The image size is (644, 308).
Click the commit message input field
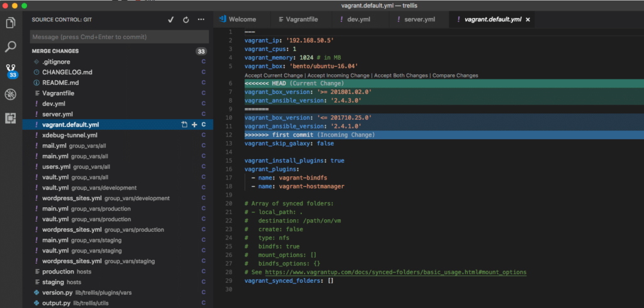click(x=119, y=37)
